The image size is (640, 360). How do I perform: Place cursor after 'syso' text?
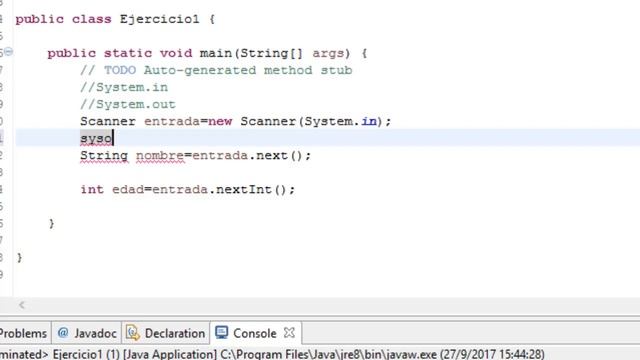[x=113, y=138]
